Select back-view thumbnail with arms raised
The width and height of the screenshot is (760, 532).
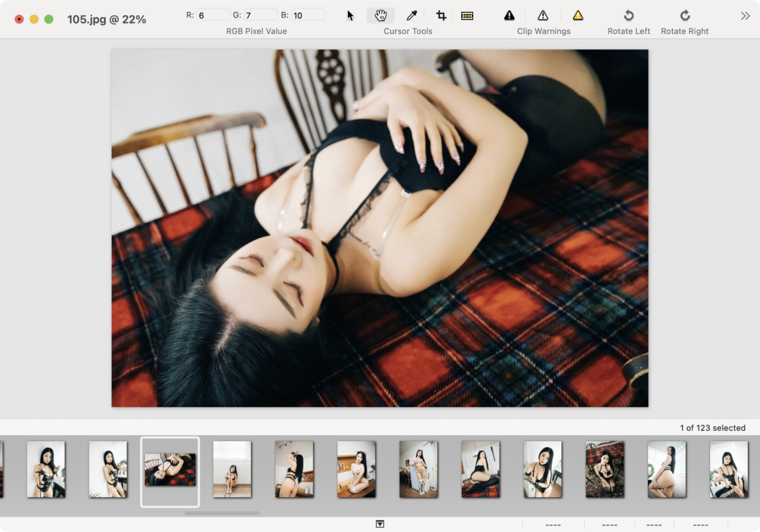(x=294, y=469)
